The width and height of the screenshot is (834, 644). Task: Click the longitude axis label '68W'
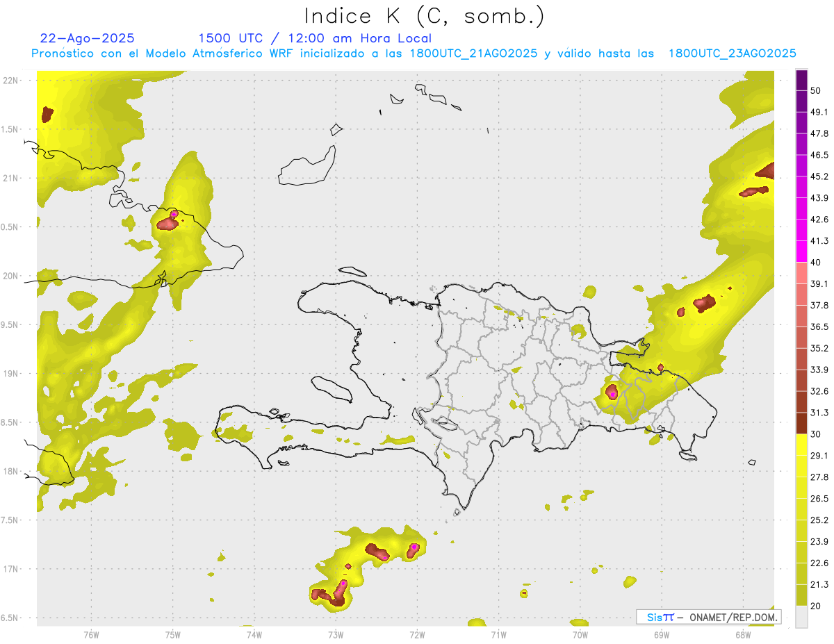point(742,635)
